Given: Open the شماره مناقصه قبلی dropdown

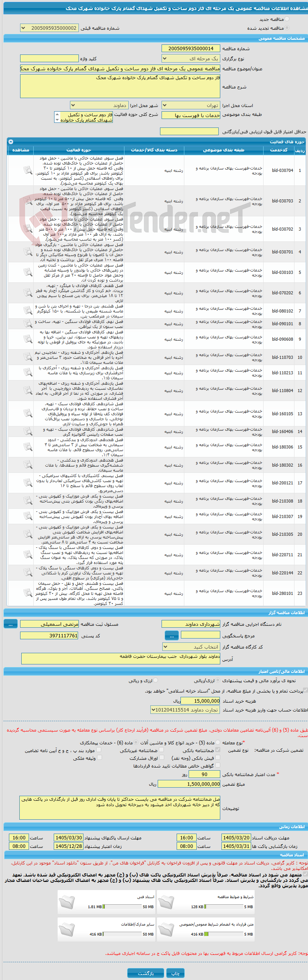Looking at the screenshot, I should click(49, 28).
